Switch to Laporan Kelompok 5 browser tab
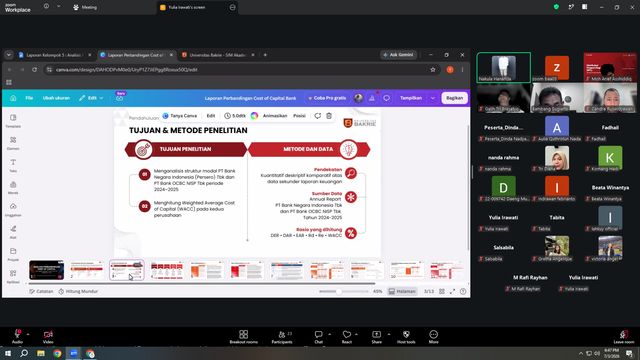 [54, 55]
